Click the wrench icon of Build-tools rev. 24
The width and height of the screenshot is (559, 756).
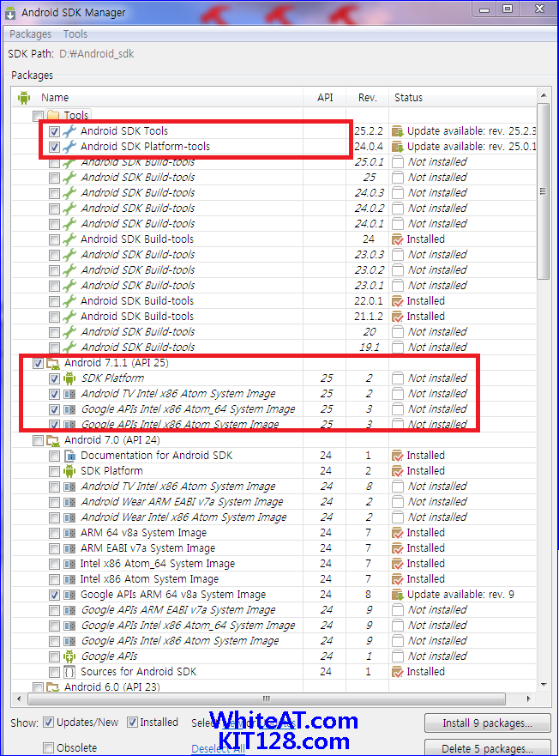point(70,239)
